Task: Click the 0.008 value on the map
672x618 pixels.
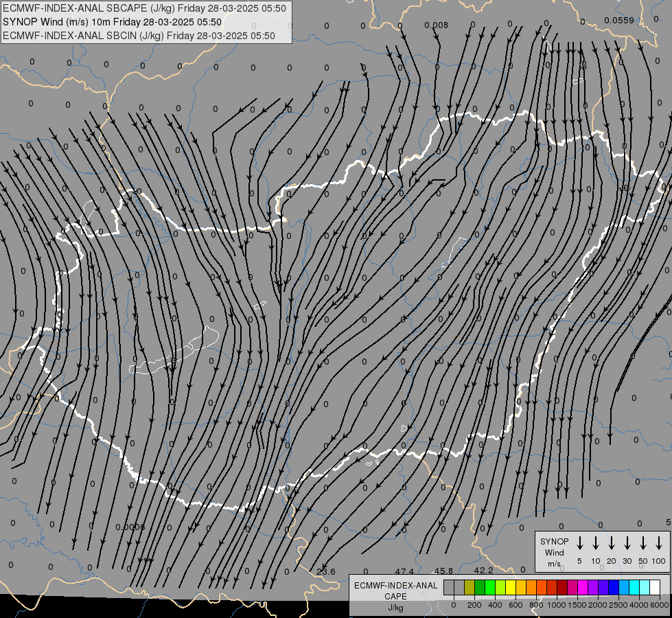Action: click(x=437, y=25)
